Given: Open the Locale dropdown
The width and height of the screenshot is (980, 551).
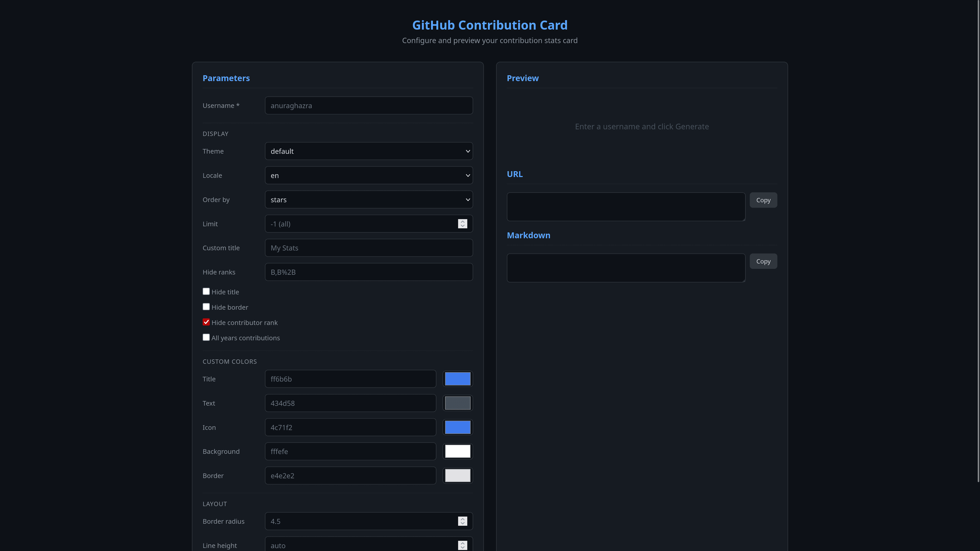Looking at the screenshot, I should pos(369,175).
